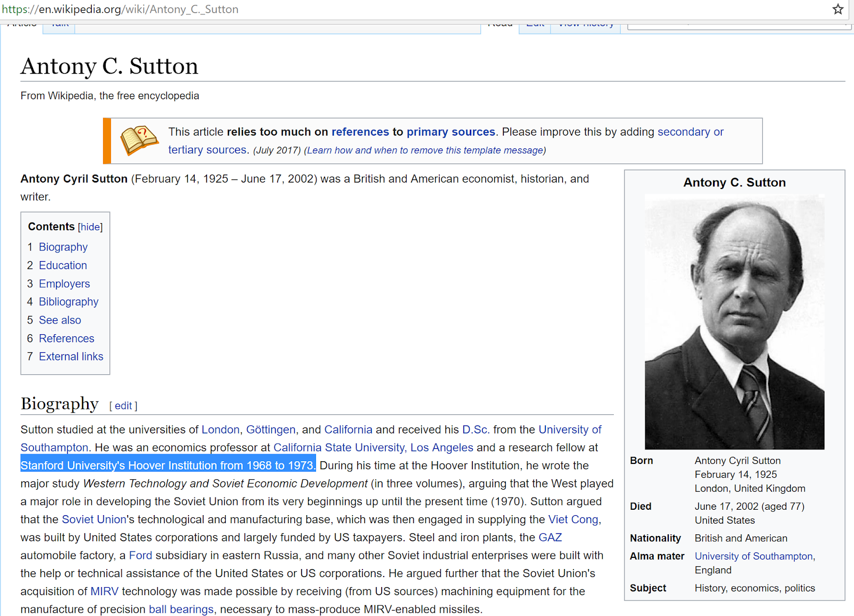Screen dimensions: 854x616
Task: Jump to External links in Contents
Action: pyautogui.click(x=71, y=357)
